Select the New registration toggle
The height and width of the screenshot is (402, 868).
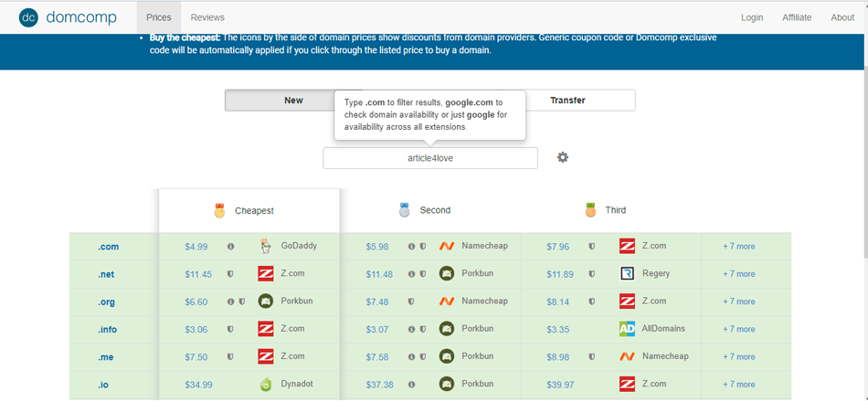[293, 100]
